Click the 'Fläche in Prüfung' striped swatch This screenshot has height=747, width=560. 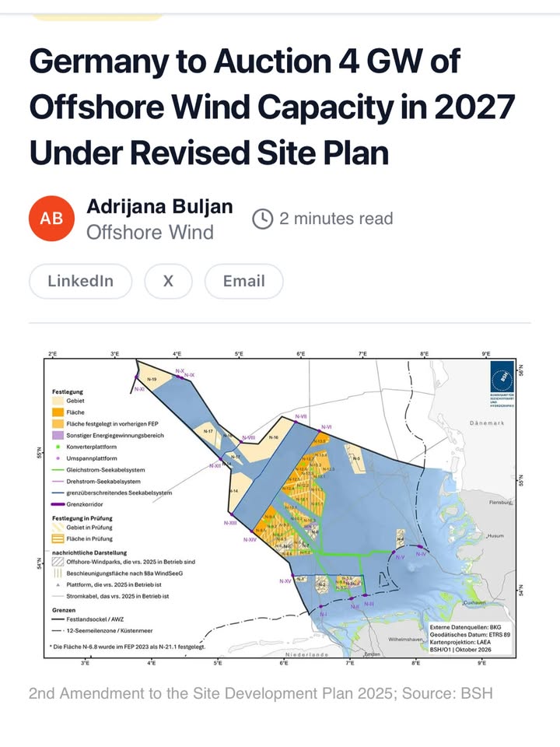click(58, 539)
